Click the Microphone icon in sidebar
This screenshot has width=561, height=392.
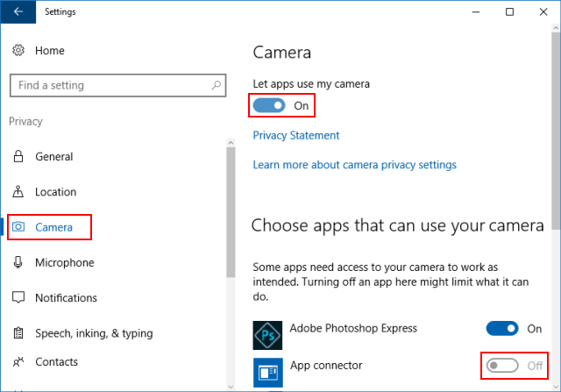18,263
